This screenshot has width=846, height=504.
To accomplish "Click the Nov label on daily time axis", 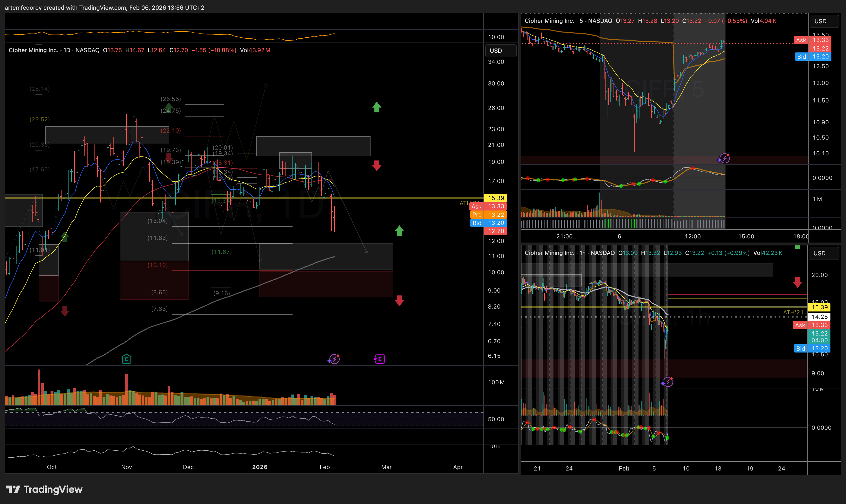I will [126, 467].
